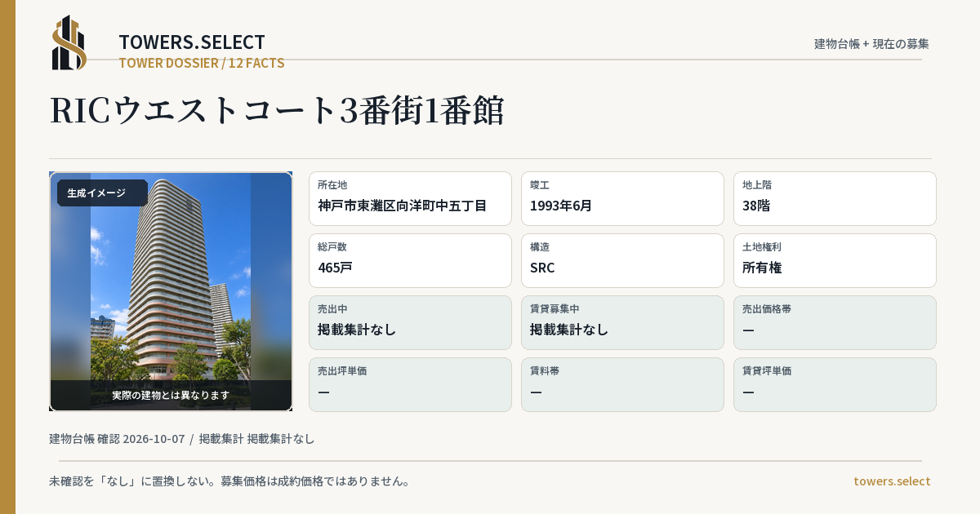The height and width of the screenshot is (514, 980).
Task: Click the 竣工 field label
Action: (540, 185)
